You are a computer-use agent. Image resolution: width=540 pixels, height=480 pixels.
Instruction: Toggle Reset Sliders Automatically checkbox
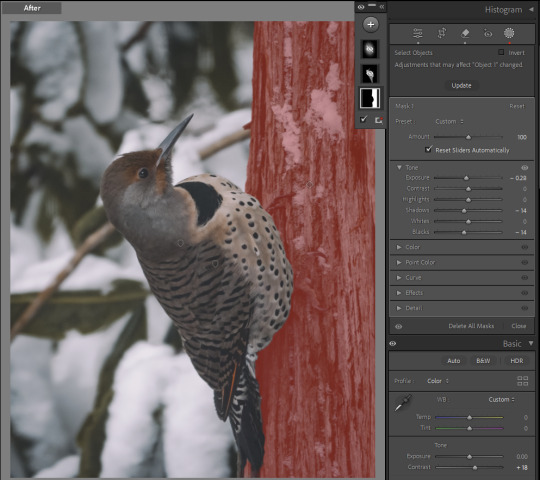428,149
